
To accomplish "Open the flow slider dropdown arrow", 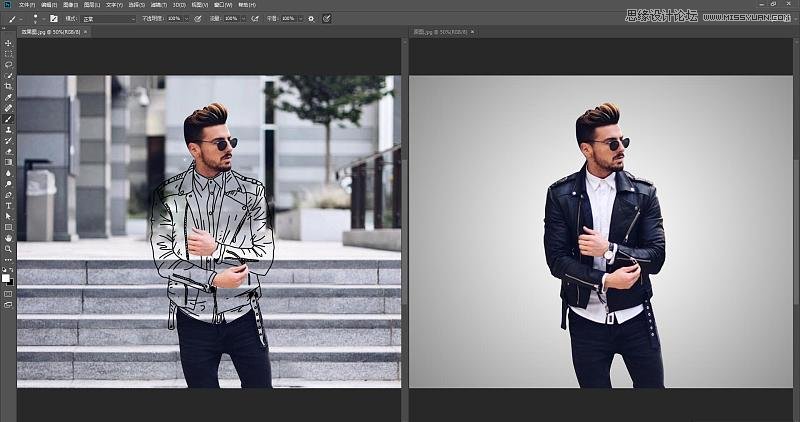I will [243, 19].
